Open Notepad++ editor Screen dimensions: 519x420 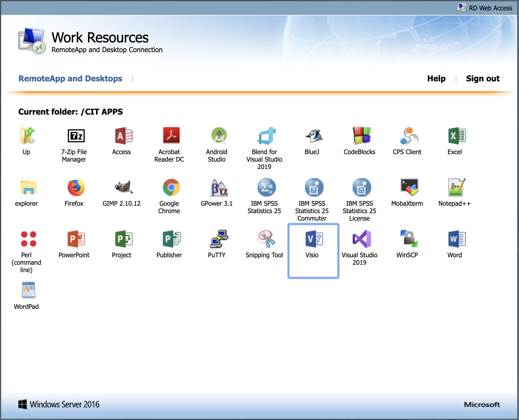pos(455,193)
